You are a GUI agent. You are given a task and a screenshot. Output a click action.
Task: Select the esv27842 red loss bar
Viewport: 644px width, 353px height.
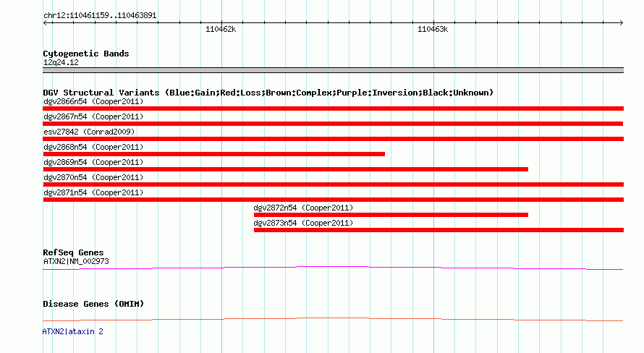[x=333, y=139]
